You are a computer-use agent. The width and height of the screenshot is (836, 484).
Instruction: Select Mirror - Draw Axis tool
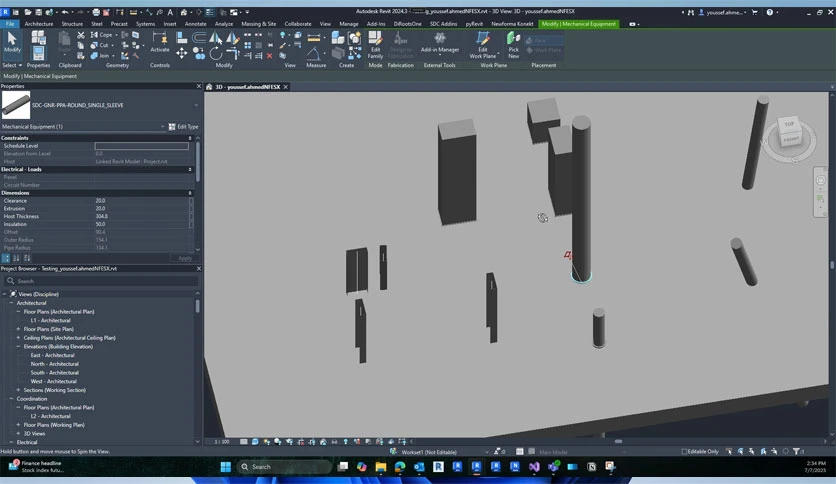click(232, 37)
